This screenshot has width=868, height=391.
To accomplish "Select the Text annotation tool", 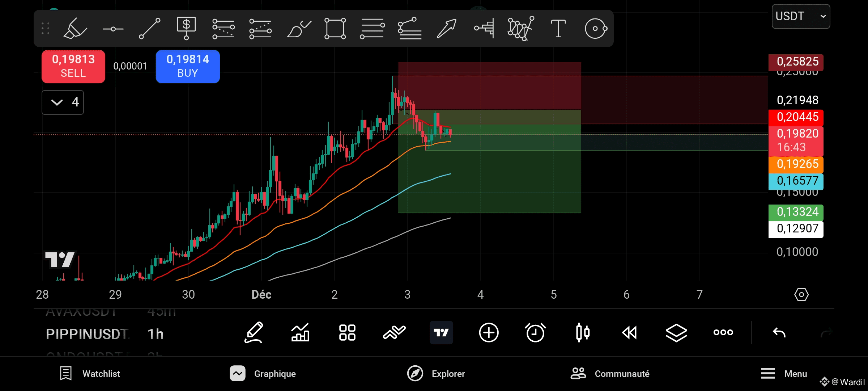I will 558,29.
